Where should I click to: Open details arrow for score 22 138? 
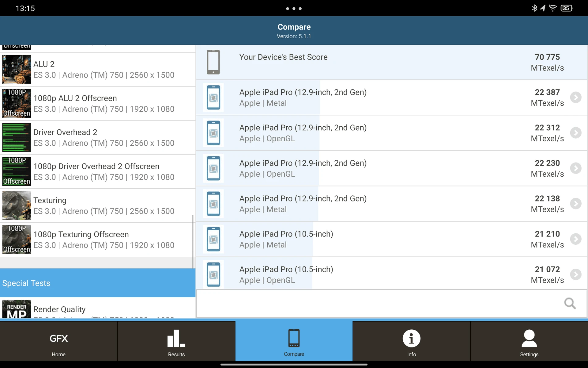(x=576, y=204)
